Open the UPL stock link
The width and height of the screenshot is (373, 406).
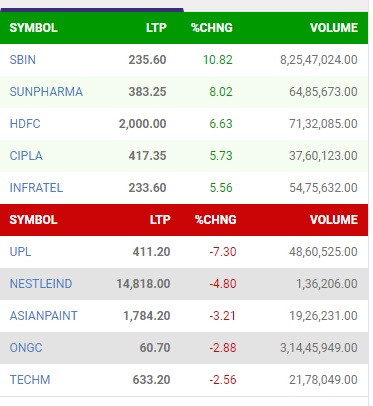20,252
